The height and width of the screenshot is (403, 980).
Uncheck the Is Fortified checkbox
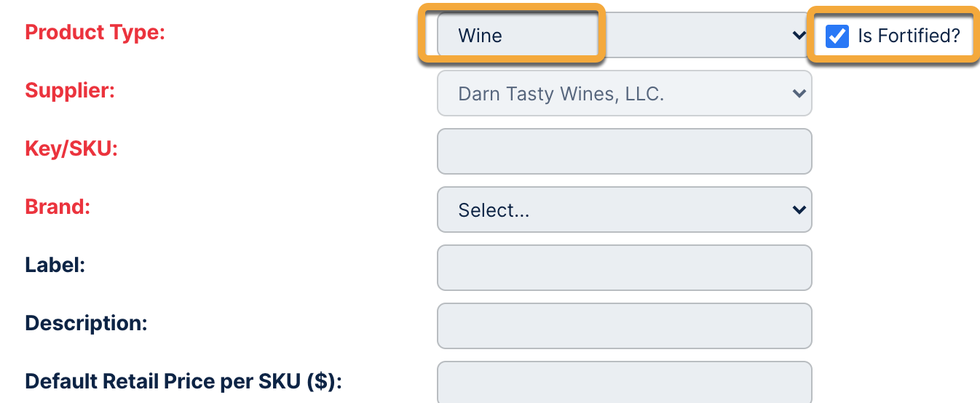[837, 36]
